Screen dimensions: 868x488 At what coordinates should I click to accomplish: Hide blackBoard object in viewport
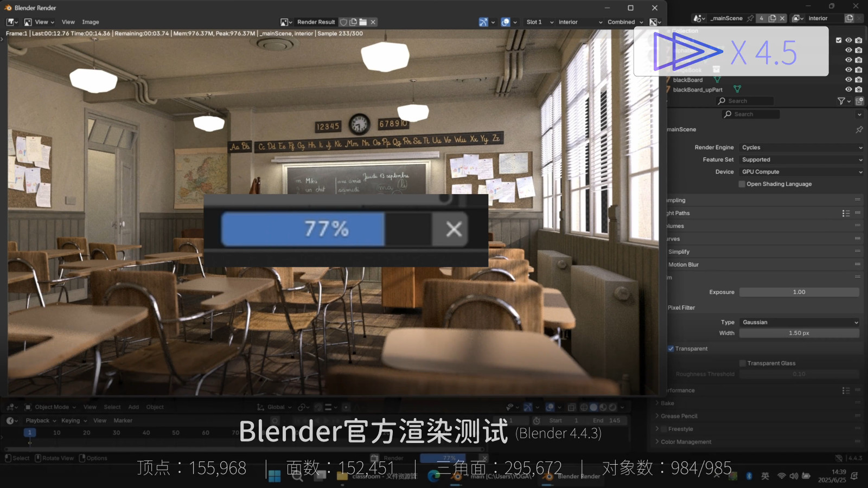(848, 80)
